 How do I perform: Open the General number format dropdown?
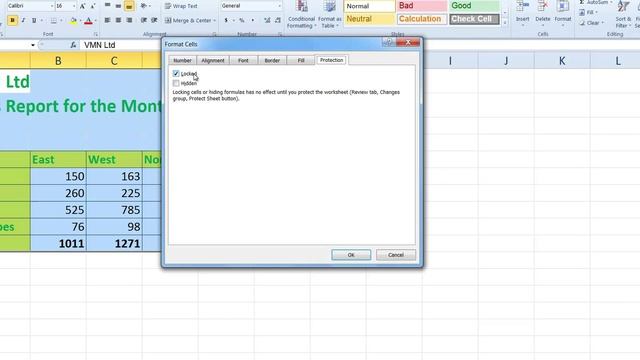[279, 6]
